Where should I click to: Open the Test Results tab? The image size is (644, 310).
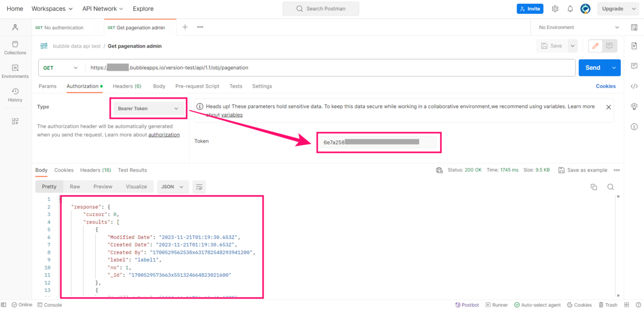click(132, 170)
